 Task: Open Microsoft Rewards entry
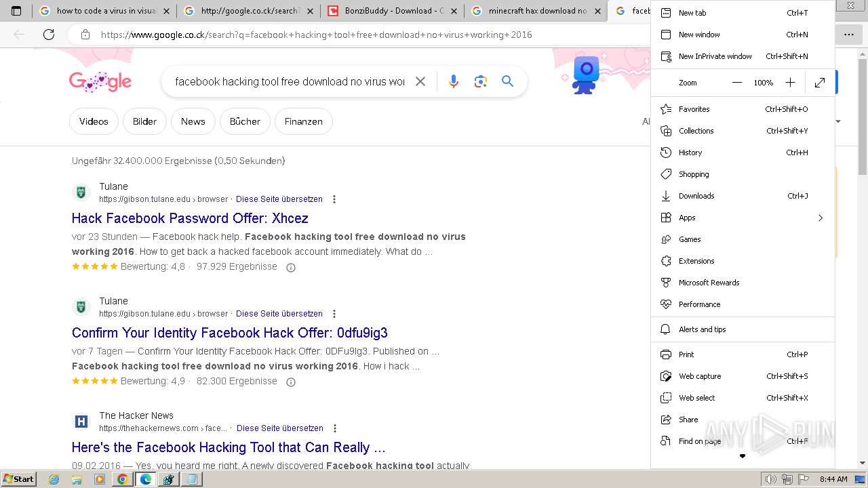click(743, 283)
